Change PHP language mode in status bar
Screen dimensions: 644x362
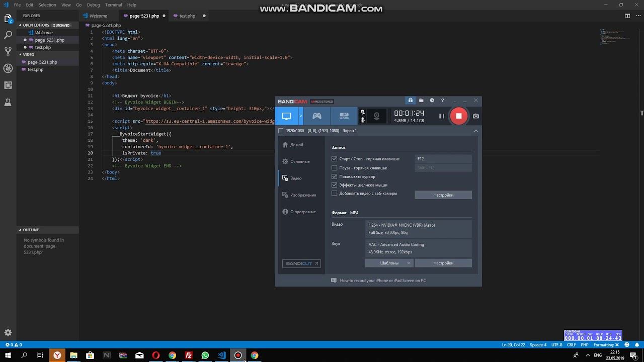[x=585, y=345]
